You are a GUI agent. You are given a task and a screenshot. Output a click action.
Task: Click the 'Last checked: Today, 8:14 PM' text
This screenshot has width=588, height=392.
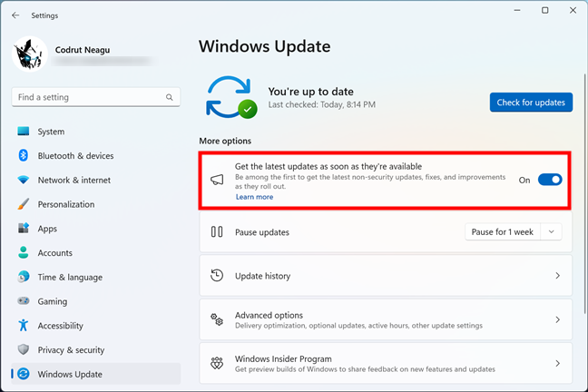click(322, 104)
